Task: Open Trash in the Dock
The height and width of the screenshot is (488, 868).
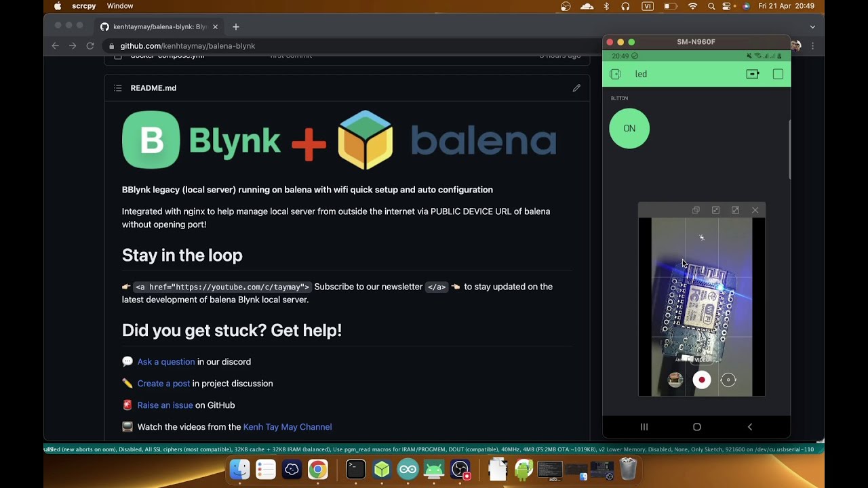Action: 628,469
